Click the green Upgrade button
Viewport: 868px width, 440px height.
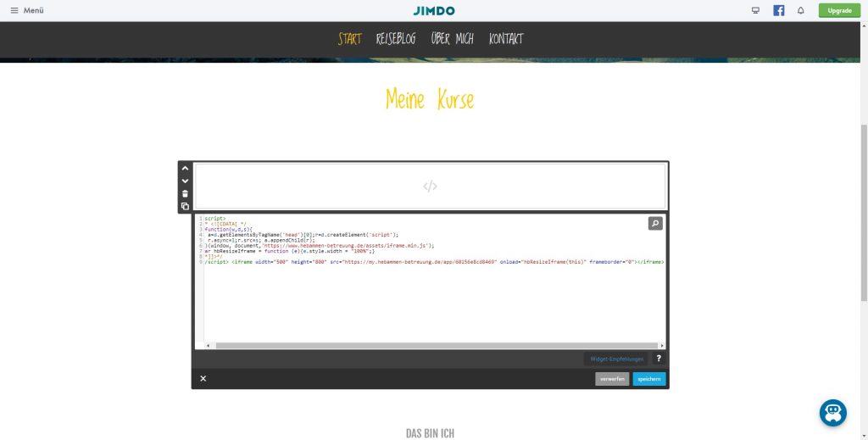point(839,11)
